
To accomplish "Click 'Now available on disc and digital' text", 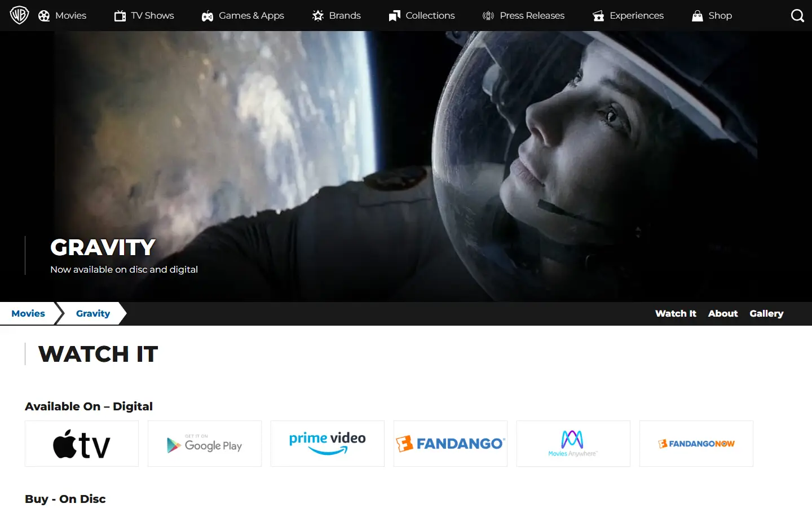I will click(124, 270).
